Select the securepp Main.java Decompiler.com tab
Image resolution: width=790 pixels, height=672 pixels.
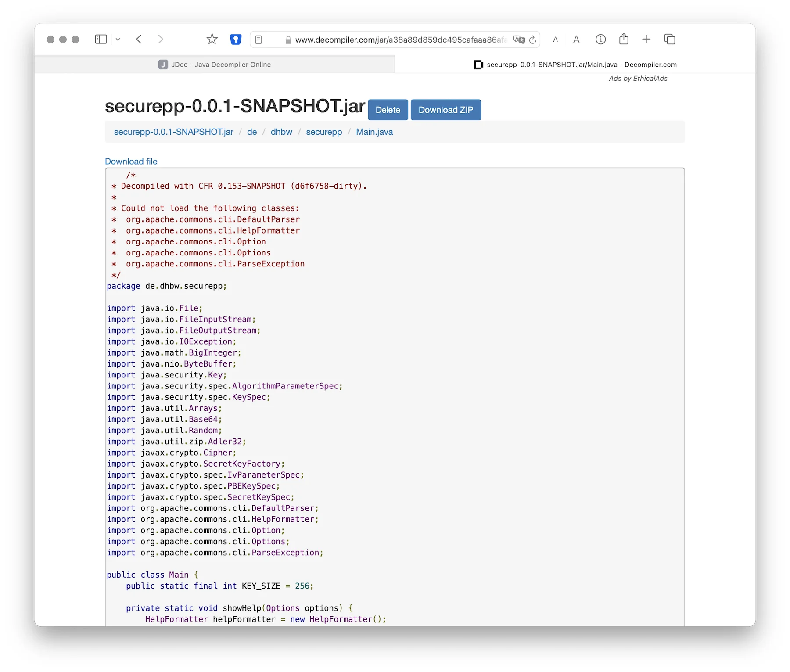pyautogui.click(x=575, y=65)
